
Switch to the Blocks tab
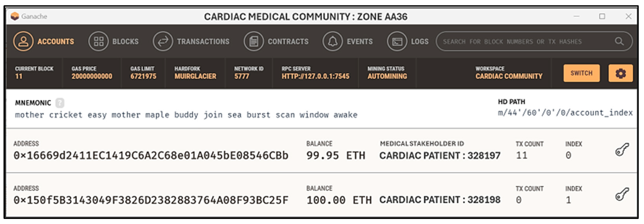click(x=125, y=41)
